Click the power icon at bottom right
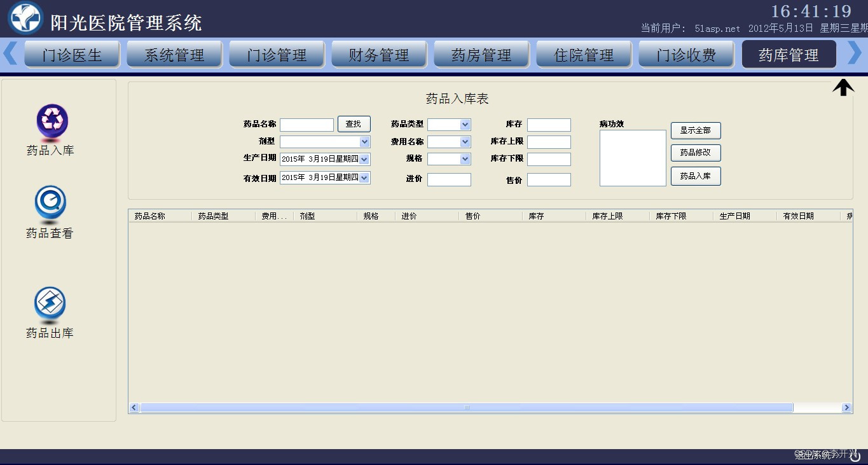Image resolution: width=868 pixels, height=465 pixels. coord(855,455)
